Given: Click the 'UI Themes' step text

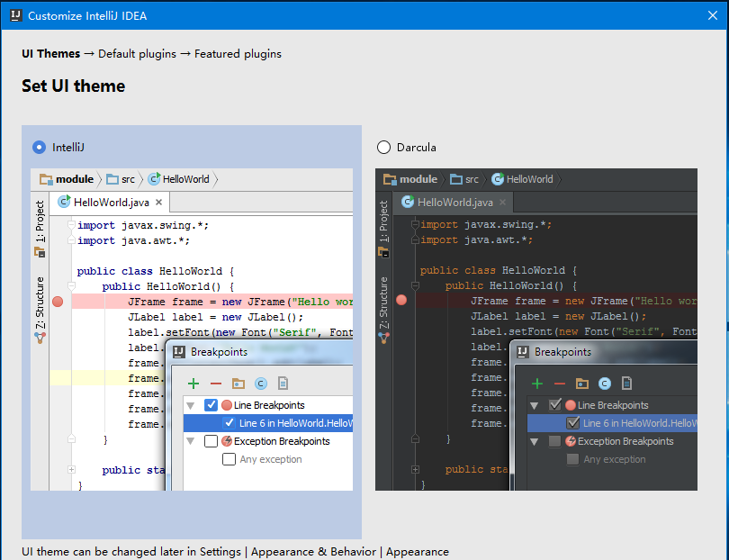Looking at the screenshot, I should point(50,54).
